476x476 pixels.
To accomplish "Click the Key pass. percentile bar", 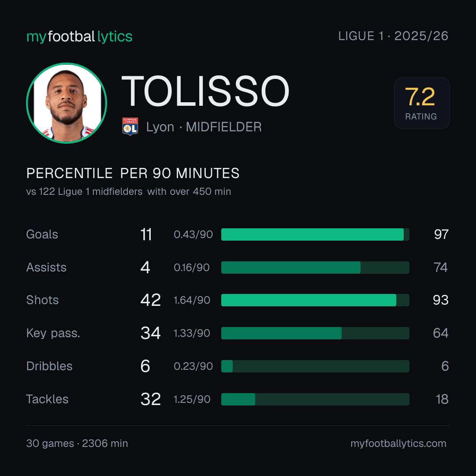I will [x=315, y=333].
